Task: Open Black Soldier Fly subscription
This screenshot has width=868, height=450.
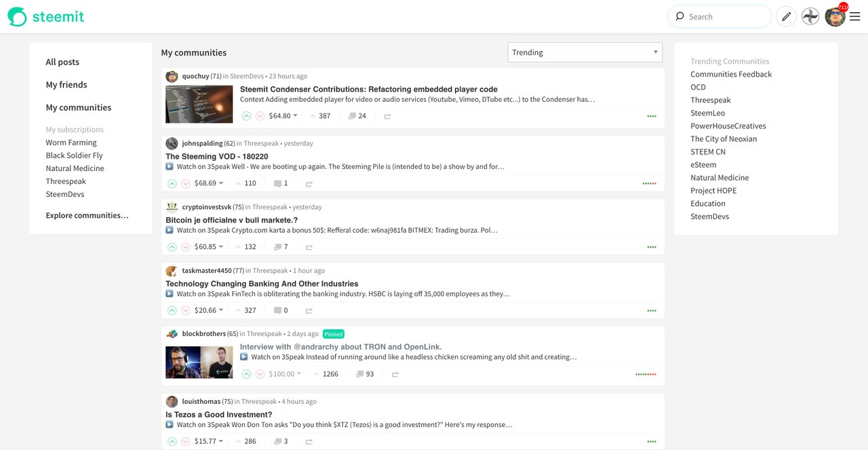Action: [x=75, y=155]
